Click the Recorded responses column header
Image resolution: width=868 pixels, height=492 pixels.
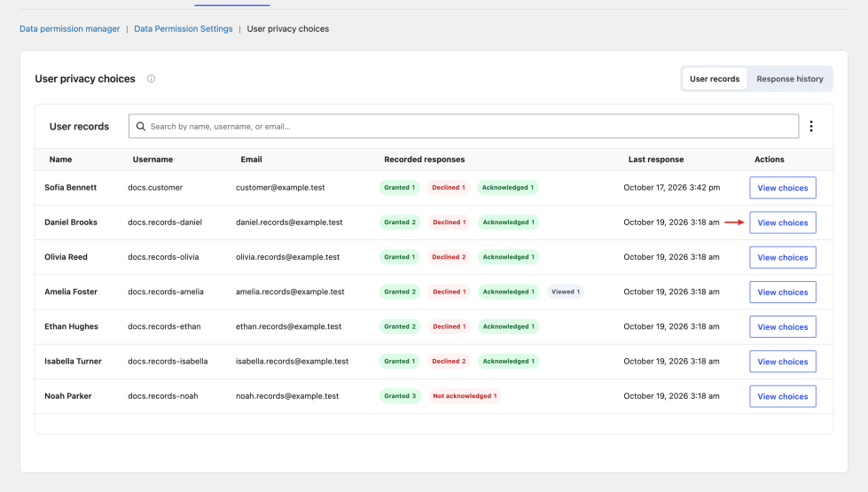tap(425, 160)
